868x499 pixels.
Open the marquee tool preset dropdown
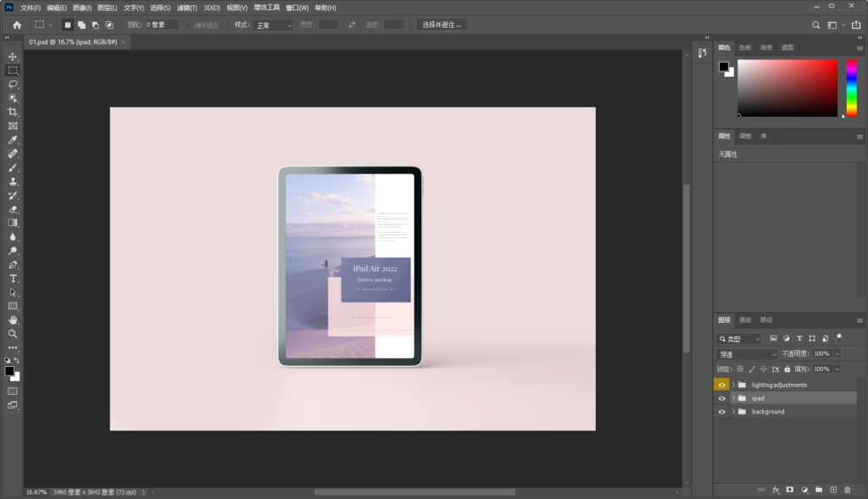(50, 25)
